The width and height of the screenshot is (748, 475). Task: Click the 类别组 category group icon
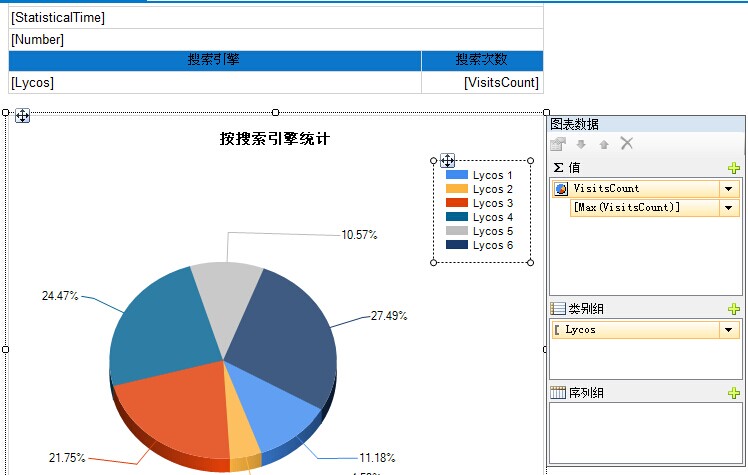(558, 309)
